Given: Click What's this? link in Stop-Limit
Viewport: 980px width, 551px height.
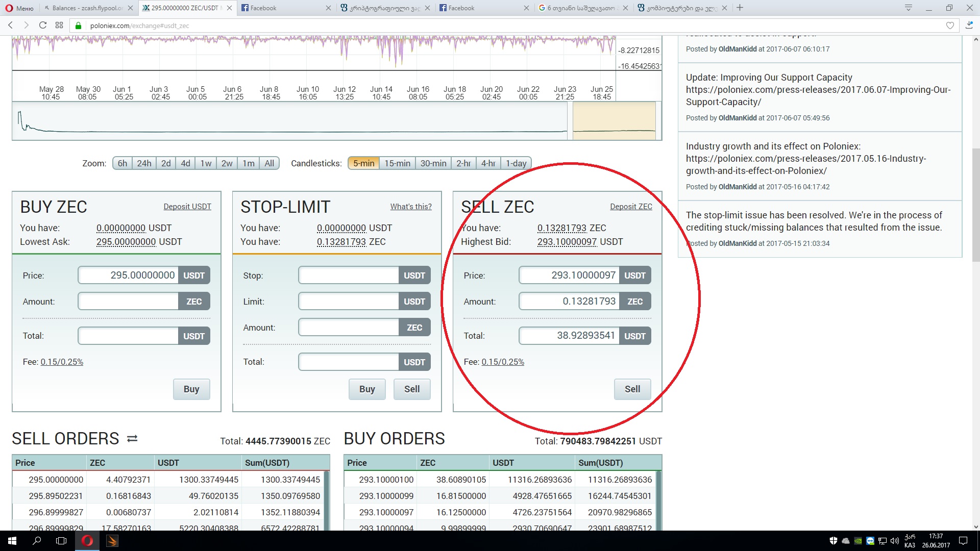Looking at the screenshot, I should [410, 207].
